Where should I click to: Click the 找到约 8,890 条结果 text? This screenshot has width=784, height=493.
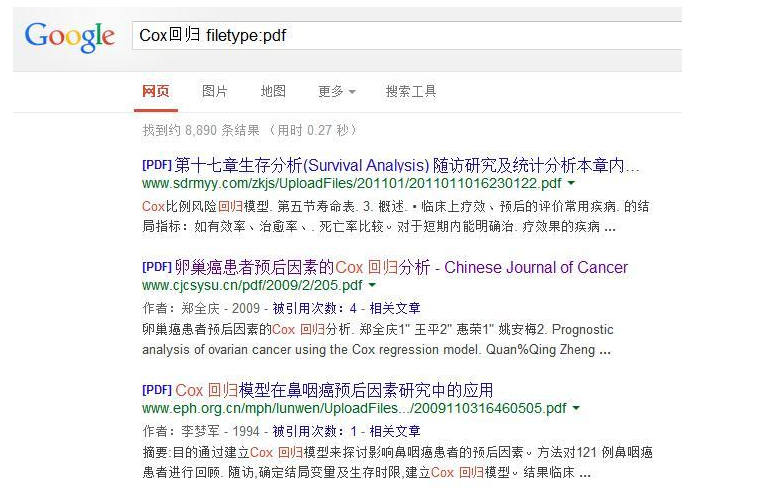pos(201,130)
